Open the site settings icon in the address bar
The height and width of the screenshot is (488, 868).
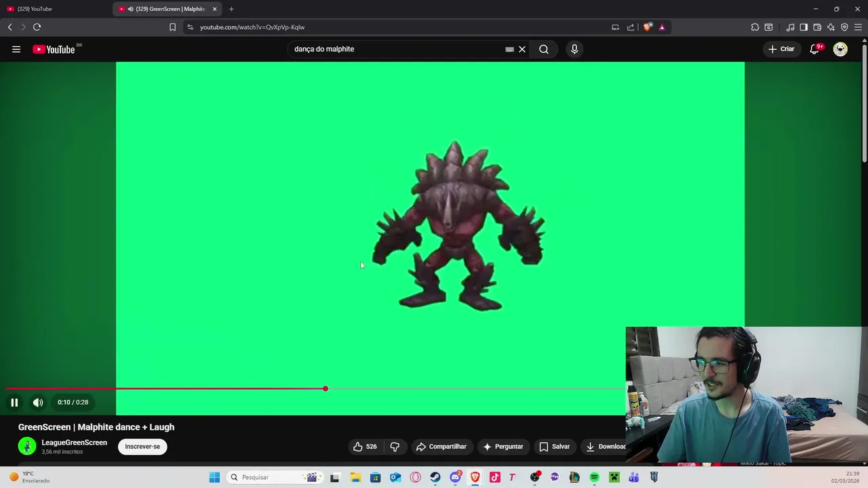point(190,27)
